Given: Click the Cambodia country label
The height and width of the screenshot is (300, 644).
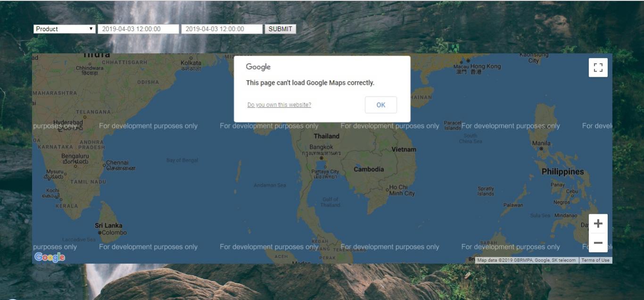Looking at the screenshot, I should (x=369, y=169).
